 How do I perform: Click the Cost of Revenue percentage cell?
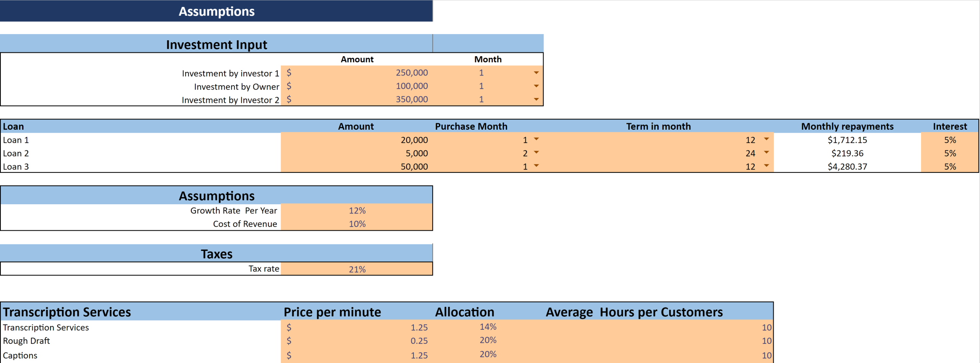point(357,224)
